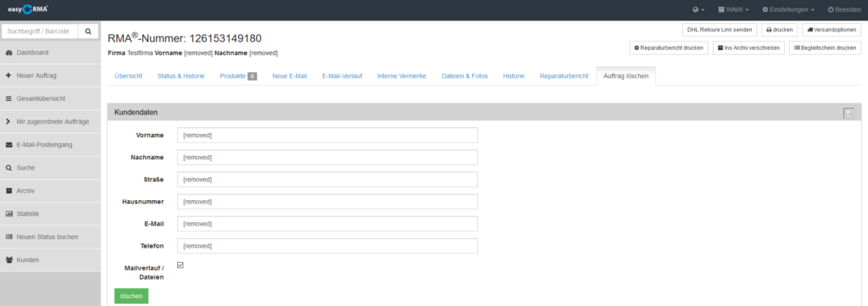Switch to the Übersicht tab
The image size is (868, 306).
click(129, 76)
